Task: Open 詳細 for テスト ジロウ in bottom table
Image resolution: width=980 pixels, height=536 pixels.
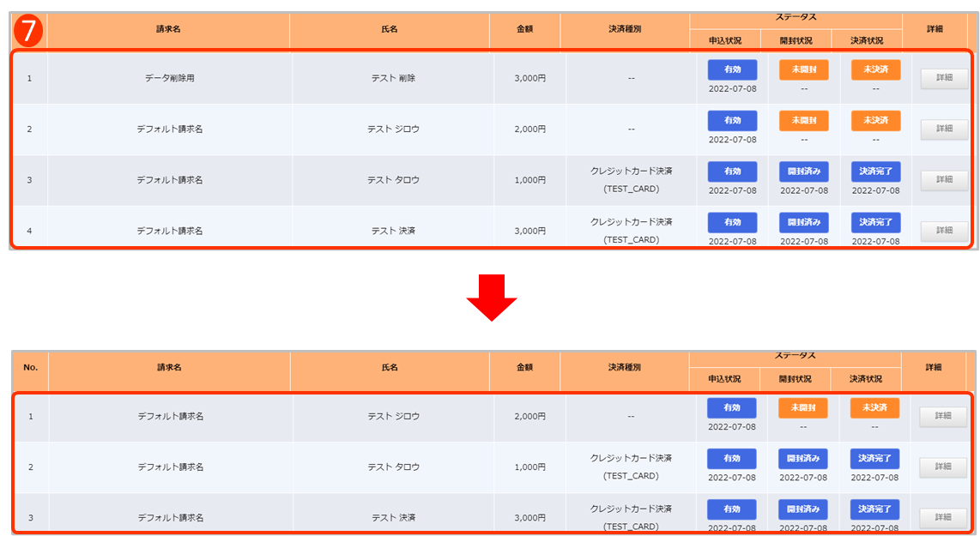Action: point(942,416)
